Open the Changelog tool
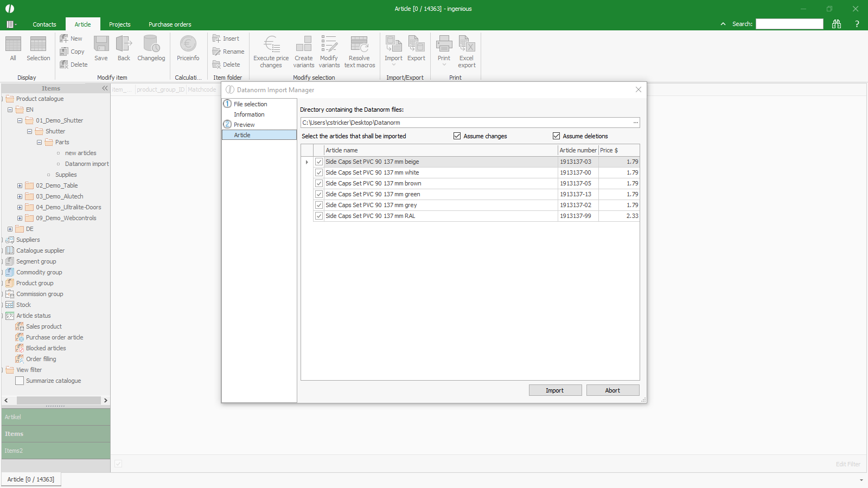 point(151,44)
